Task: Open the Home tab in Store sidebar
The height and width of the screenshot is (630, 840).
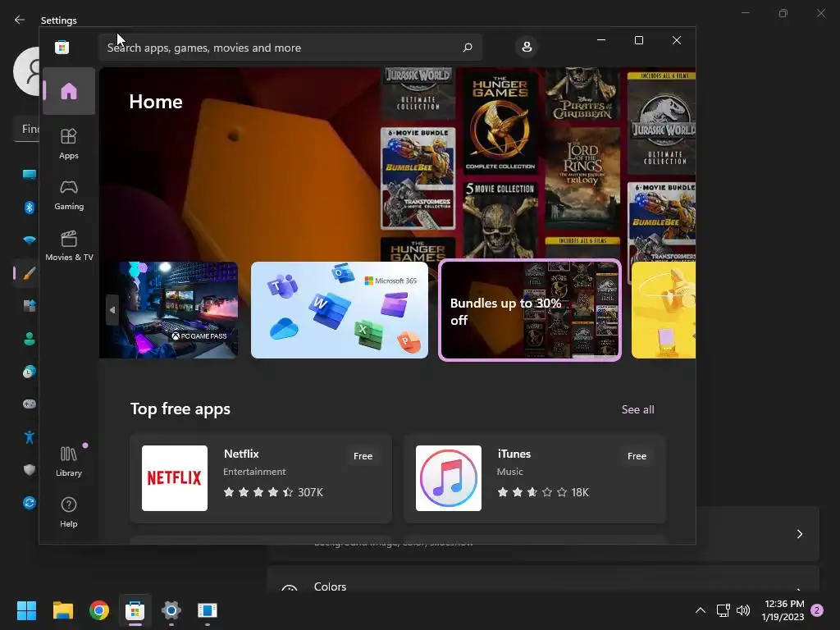Action: [x=69, y=91]
